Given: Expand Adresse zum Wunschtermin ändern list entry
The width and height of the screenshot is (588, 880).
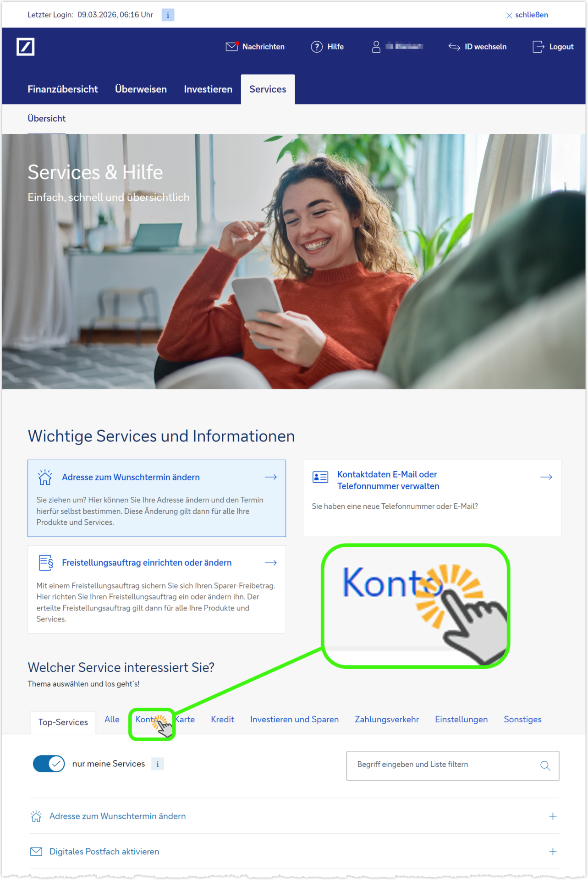Looking at the screenshot, I should point(294,816).
